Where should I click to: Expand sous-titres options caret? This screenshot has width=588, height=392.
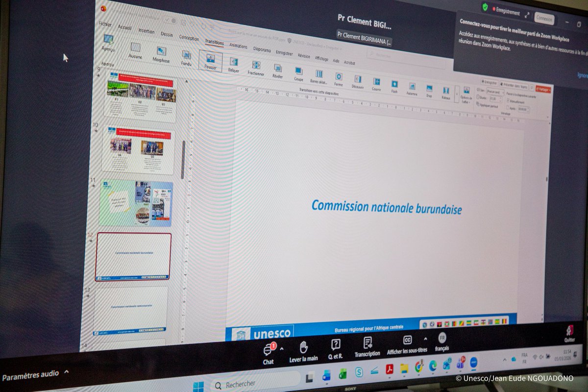pos(425,339)
